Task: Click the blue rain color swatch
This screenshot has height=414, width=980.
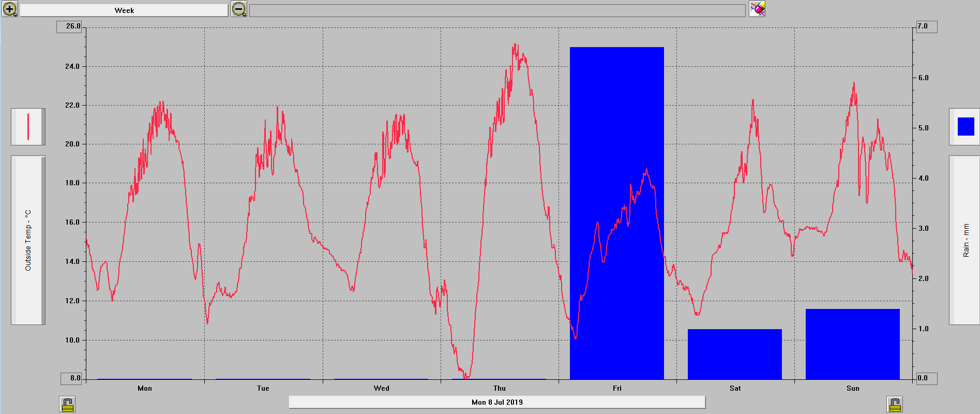Action: click(965, 127)
